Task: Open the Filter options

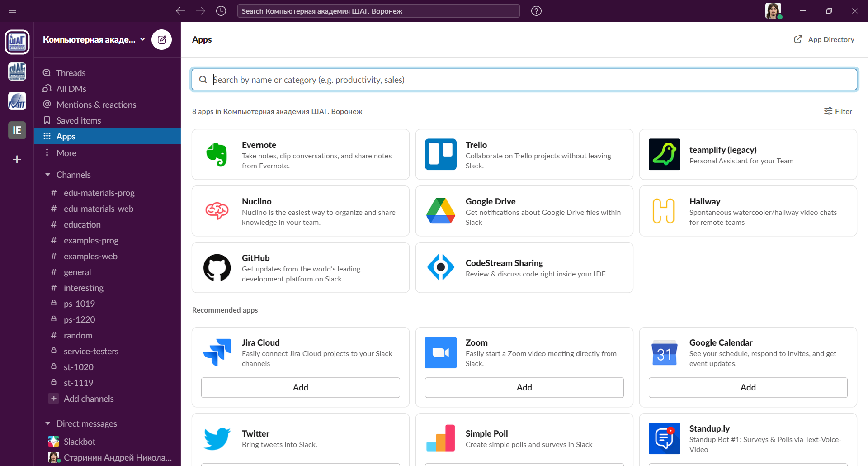Action: 838,111
